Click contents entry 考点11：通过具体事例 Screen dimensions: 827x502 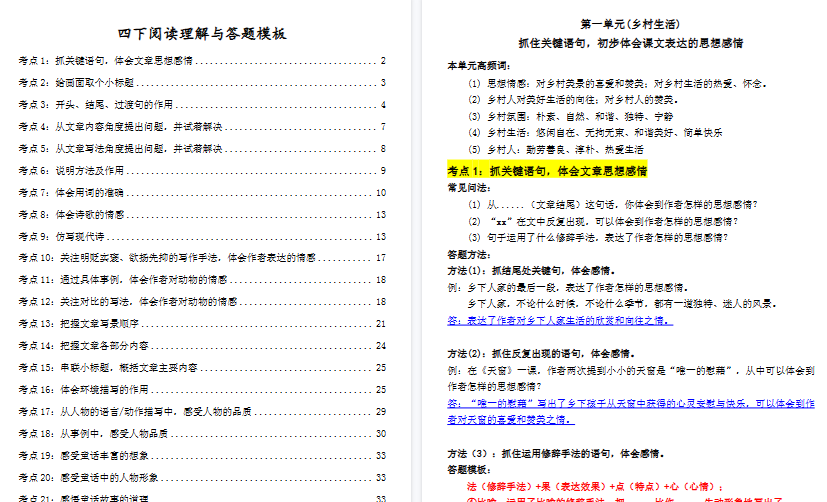pyautogui.click(x=202, y=279)
